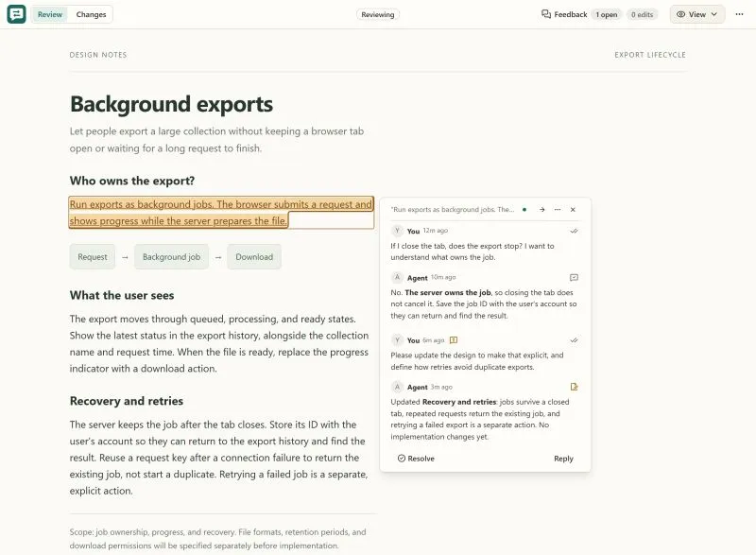
Task: Open the top-right more options menu
Action: (x=739, y=14)
